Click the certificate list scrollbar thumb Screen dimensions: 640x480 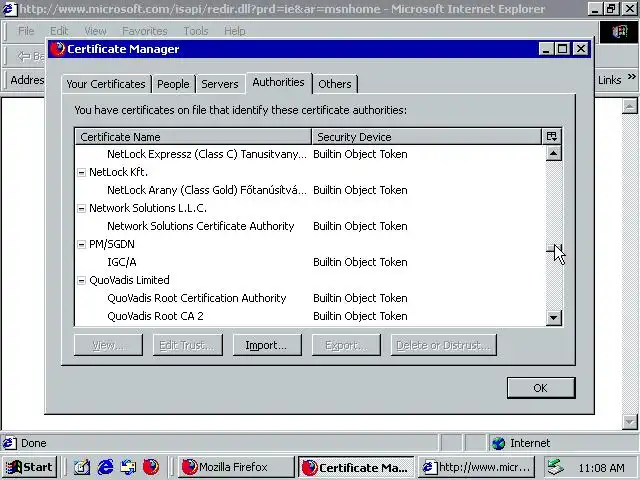(553, 248)
